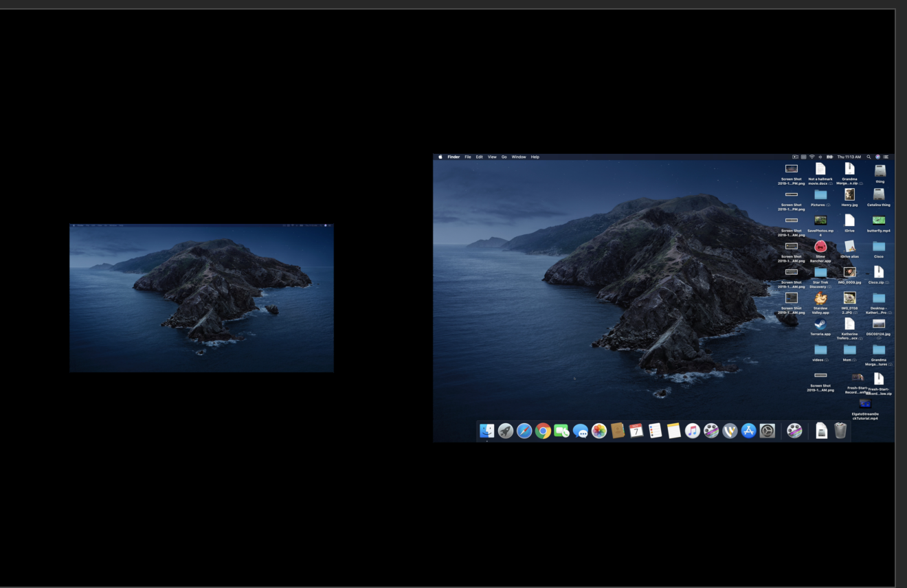Launch Music app from the Dock

[693, 431]
